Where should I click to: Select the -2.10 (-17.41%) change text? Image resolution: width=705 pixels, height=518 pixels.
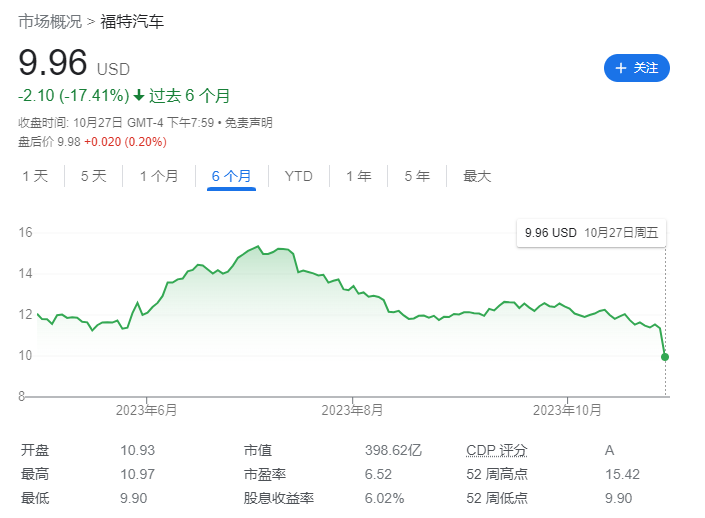[x=74, y=95]
